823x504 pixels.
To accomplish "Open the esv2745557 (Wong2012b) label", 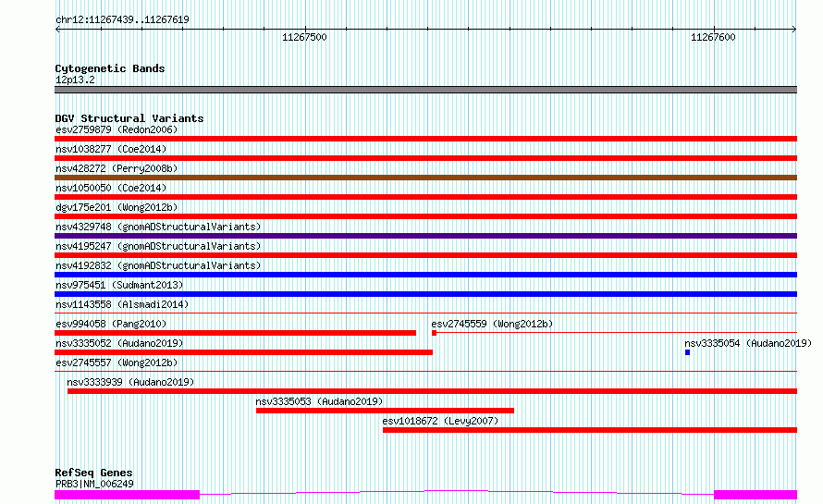I will tap(117, 363).
